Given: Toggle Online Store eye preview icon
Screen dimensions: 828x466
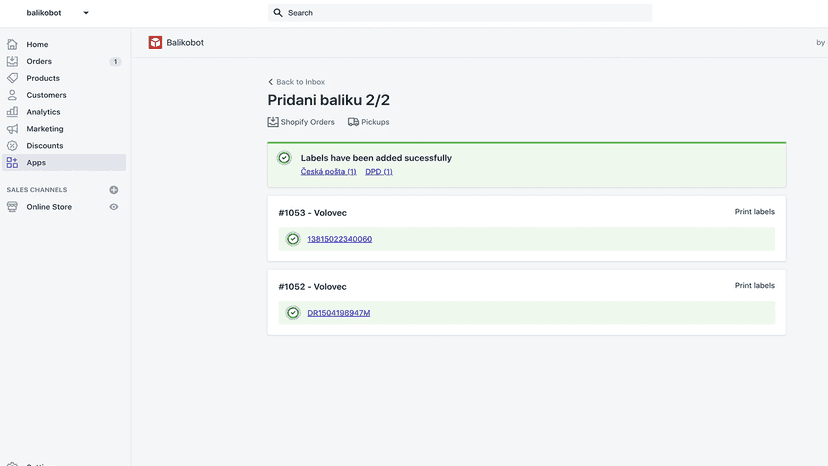Looking at the screenshot, I should point(114,207).
